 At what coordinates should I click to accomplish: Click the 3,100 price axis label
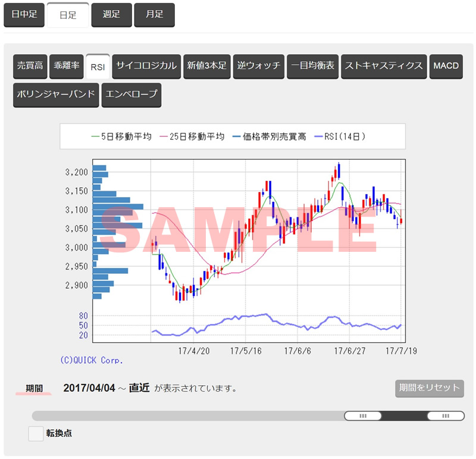coord(77,210)
